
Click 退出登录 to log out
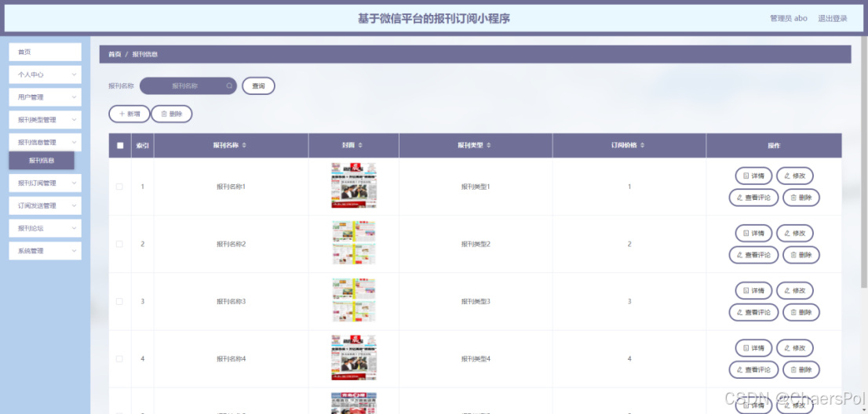(x=833, y=18)
